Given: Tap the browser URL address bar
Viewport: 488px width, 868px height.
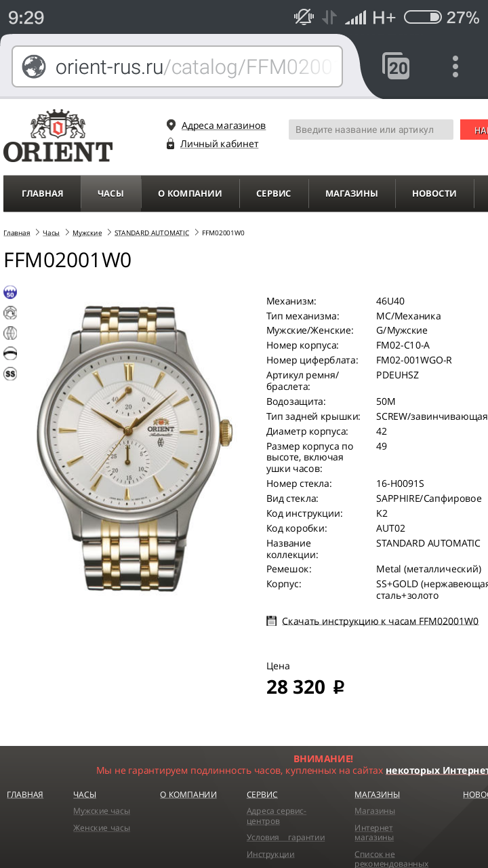Looking at the screenshot, I should pyautogui.click(x=178, y=66).
